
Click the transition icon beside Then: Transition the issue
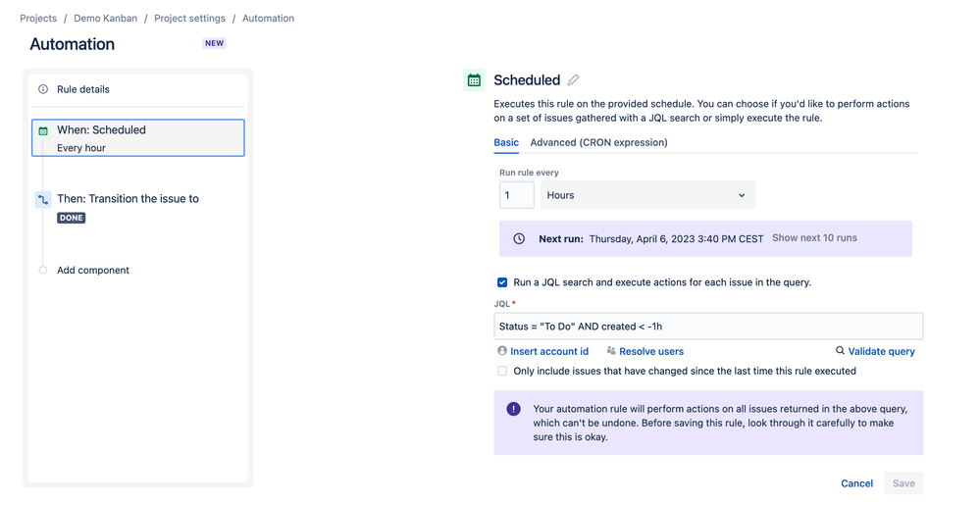coord(43,200)
